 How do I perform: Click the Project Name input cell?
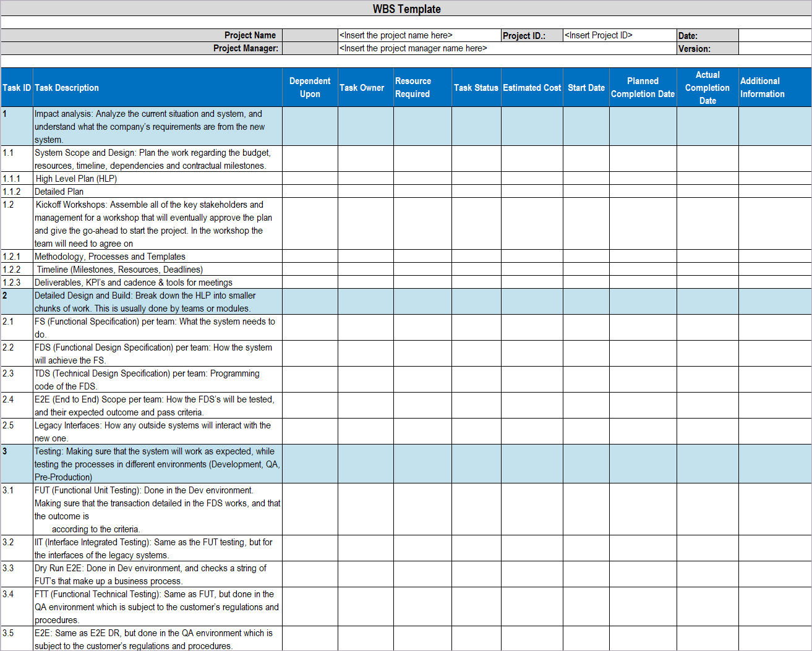(417, 35)
